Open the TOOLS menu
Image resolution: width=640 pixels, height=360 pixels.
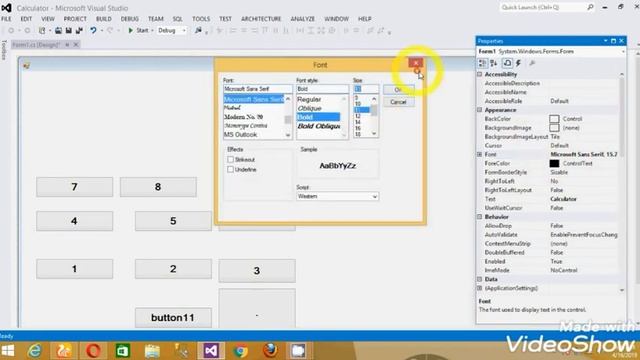(x=201, y=19)
